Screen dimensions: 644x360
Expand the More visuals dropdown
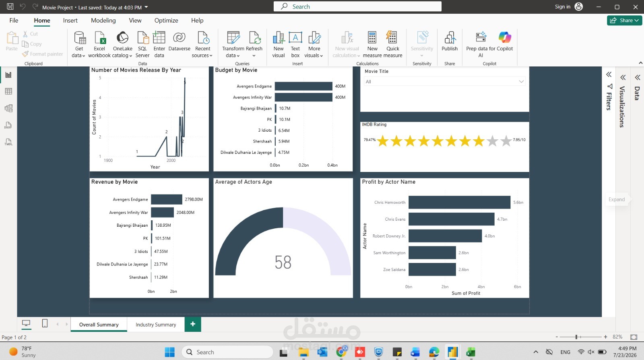pos(322,56)
